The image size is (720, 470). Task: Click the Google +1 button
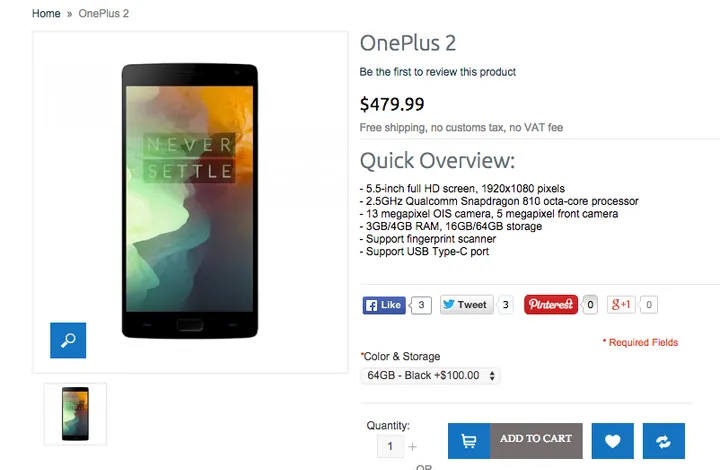621,304
